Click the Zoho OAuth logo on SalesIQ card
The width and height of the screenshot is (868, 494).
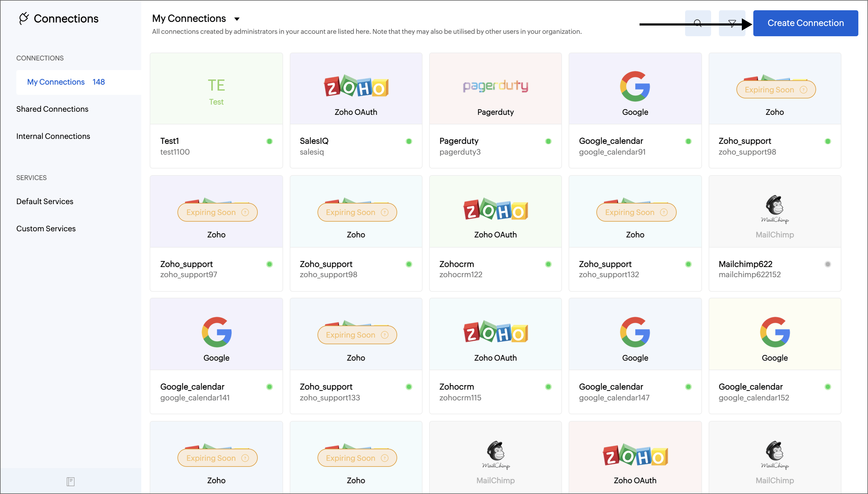coord(356,86)
